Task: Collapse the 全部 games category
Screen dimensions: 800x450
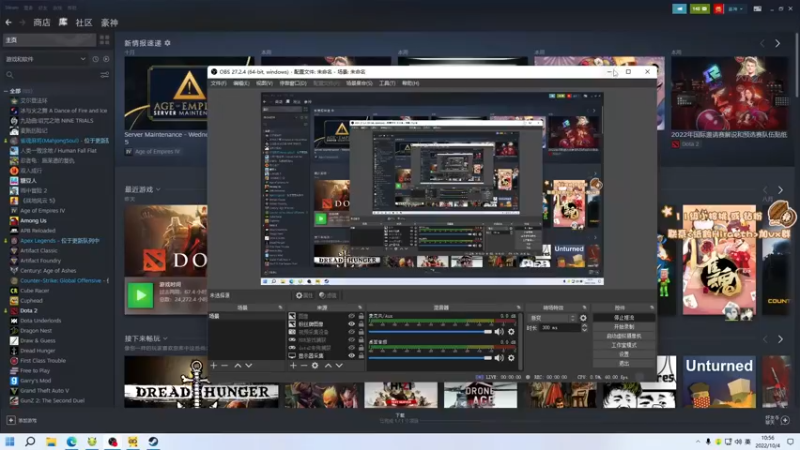Action: (6, 91)
